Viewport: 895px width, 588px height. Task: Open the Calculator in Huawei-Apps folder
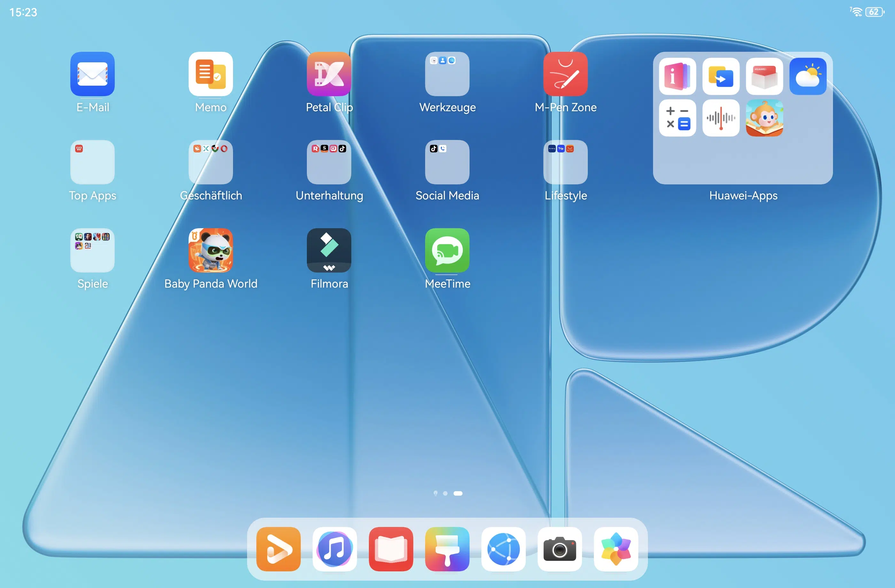(x=677, y=118)
